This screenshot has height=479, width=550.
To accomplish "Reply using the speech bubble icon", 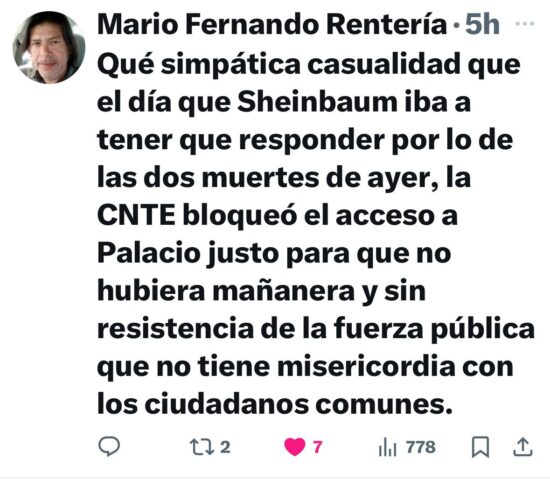I will pyautogui.click(x=109, y=446).
